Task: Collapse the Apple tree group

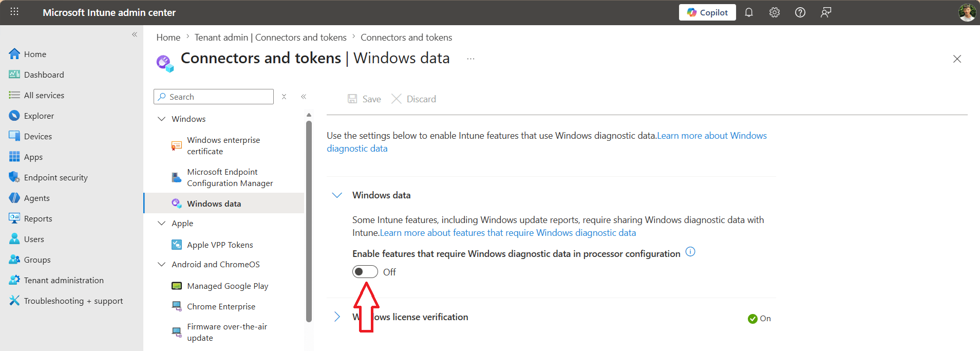Action: [162, 223]
